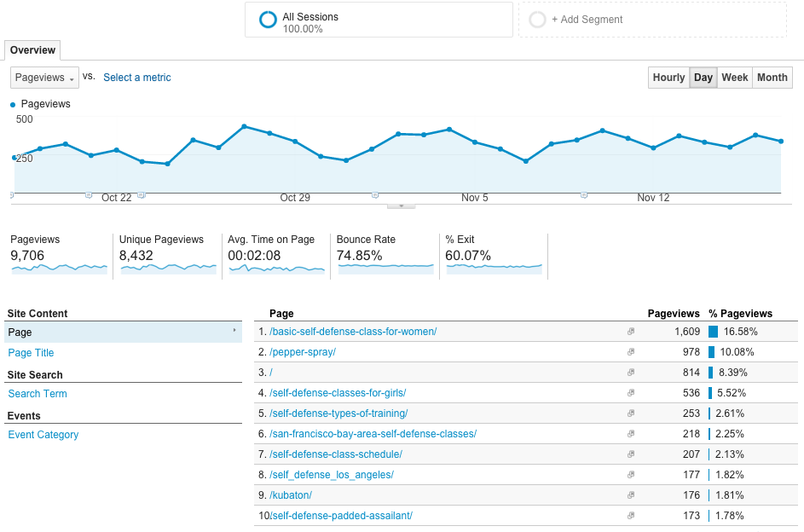Click the blue percentage bar beside 16.58%
Viewport: 804px width, 532px height.
(x=714, y=331)
